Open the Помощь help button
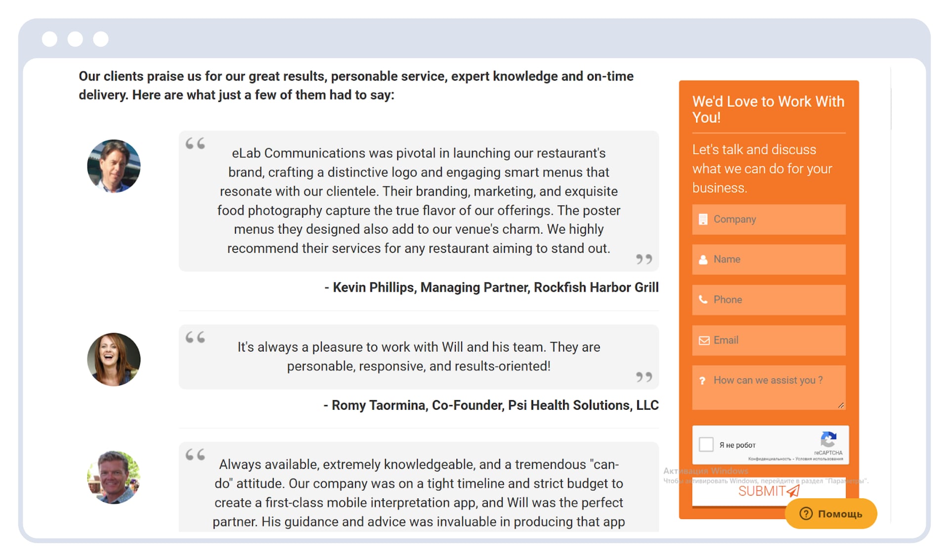The image size is (949, 560). (x=831, y=514)
